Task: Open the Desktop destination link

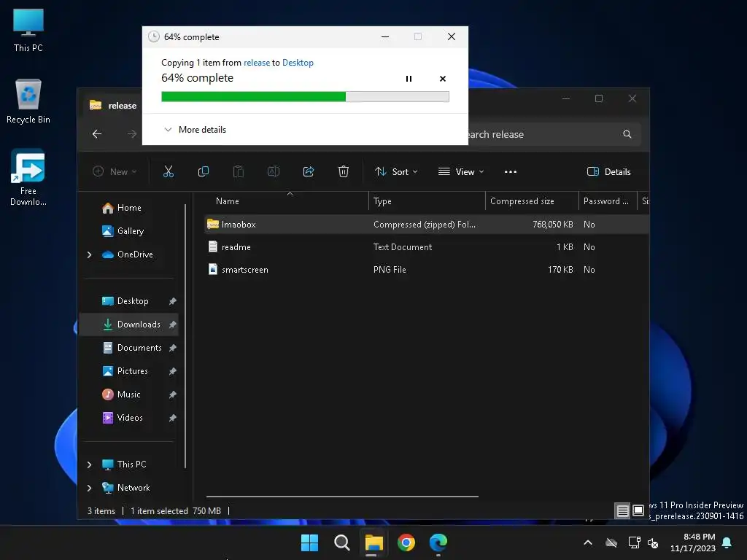Action: (x=298, y=63)
